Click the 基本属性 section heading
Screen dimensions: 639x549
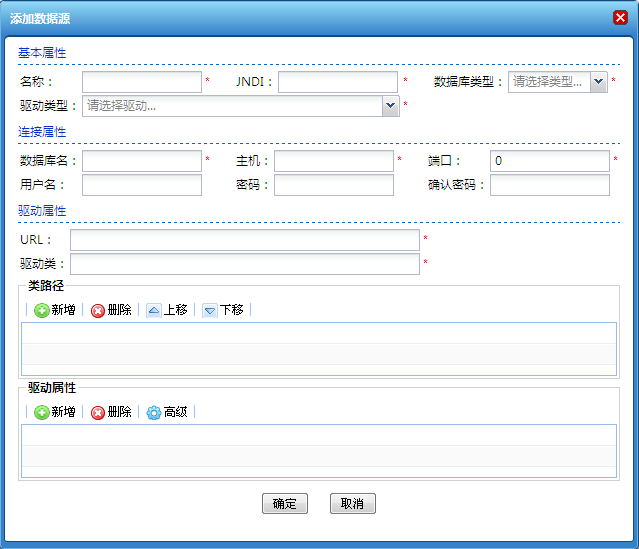[x=42, y=53]
